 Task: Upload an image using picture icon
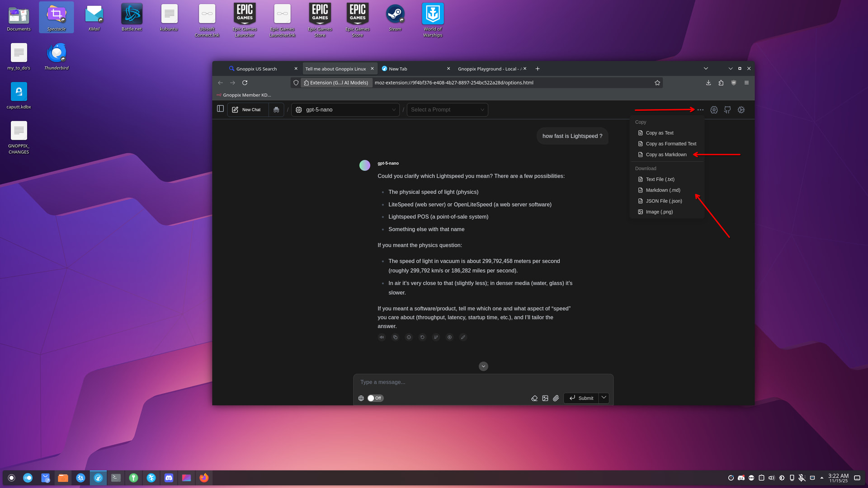545,398
